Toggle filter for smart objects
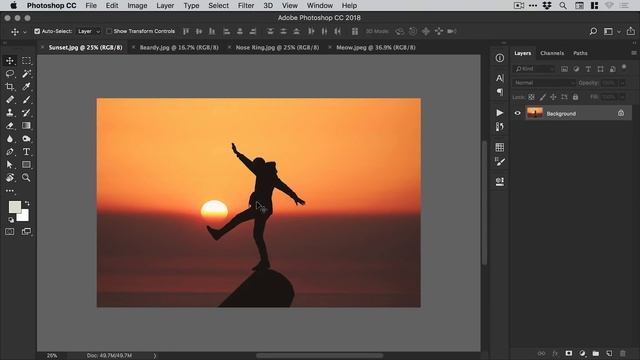The width and height of the screenshot is (640, 360). (612, 69)
